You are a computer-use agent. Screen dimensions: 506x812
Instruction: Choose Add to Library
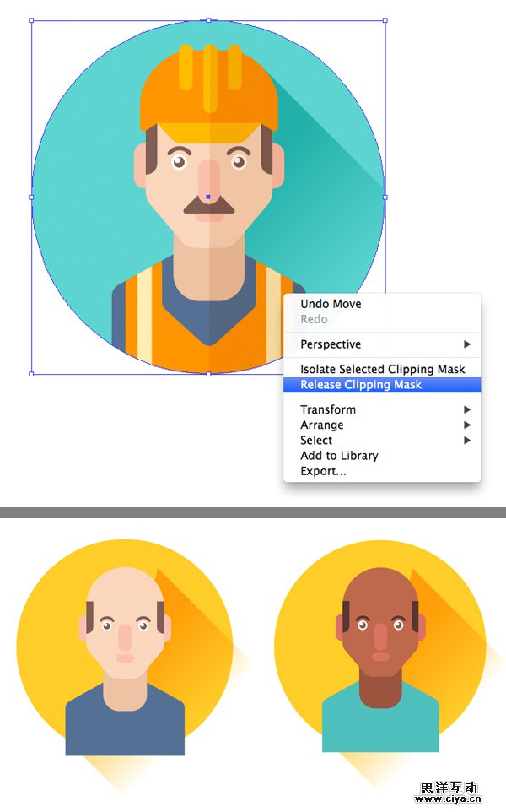click(382, 456)
